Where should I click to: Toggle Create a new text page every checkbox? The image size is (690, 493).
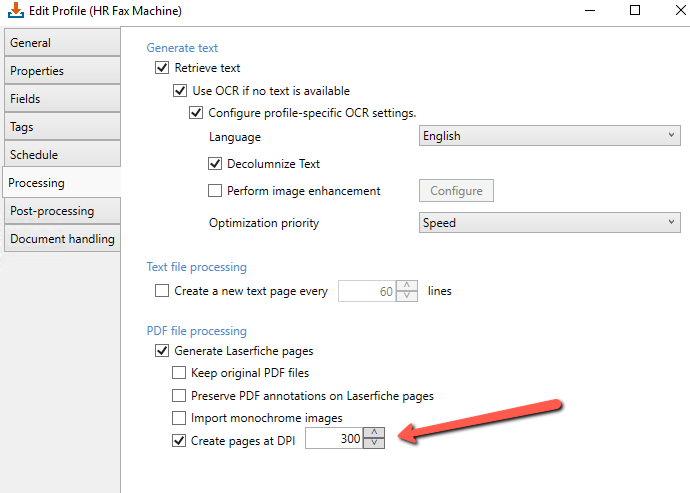[162, 291]
